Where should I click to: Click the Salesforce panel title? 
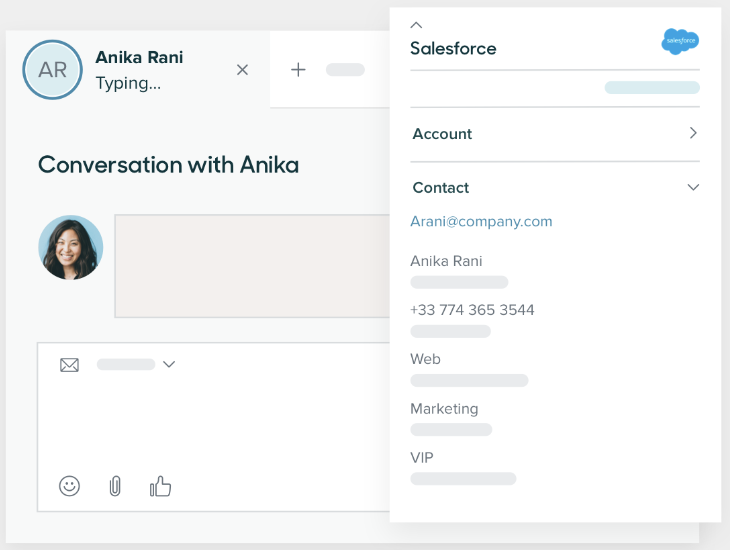coord(453,48)
